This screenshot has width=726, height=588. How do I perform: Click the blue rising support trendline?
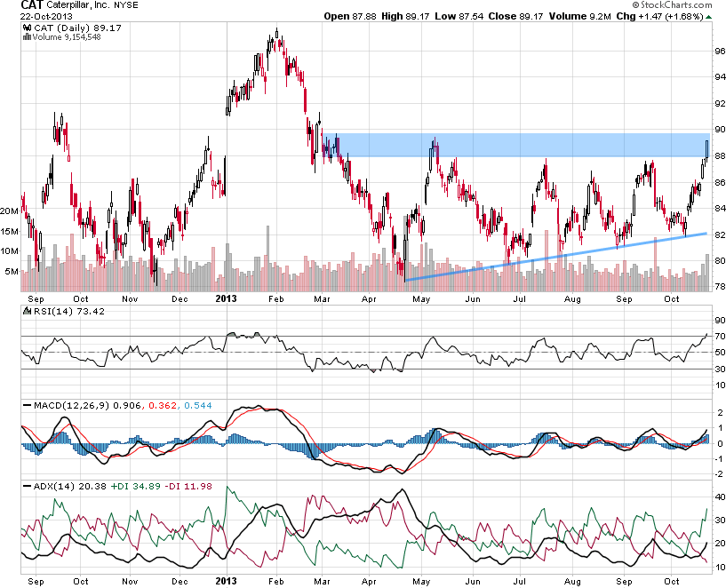click(x=555, y=257)
